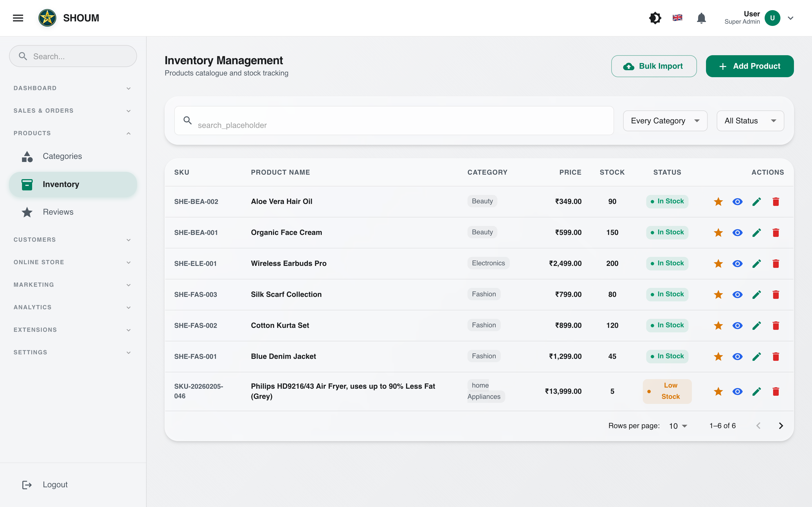Open the hamburger menu icon

[x=17, y=18]
